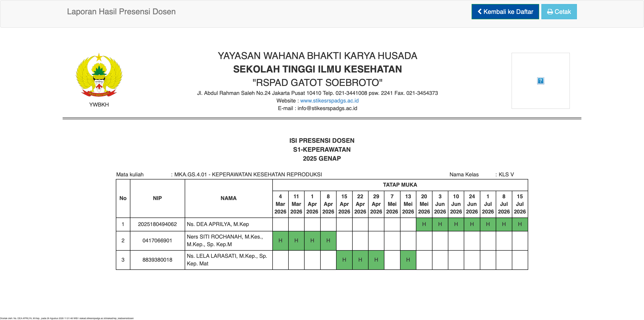Click Lela Larasati's H cell for 13 Mei
This screenshot has width=644, height=320.
click(x=408, y=260)
